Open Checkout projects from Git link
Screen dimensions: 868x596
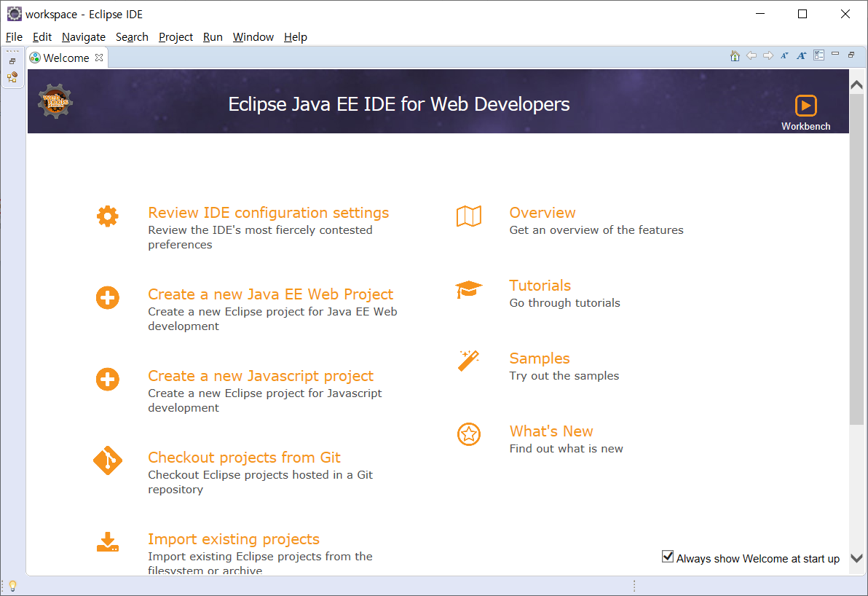pos(244,458)
